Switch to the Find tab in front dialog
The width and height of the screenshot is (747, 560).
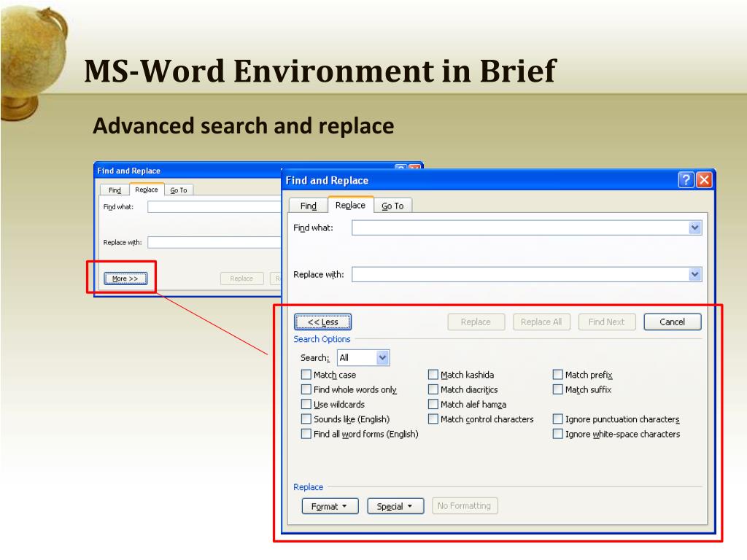pos(309,206)
